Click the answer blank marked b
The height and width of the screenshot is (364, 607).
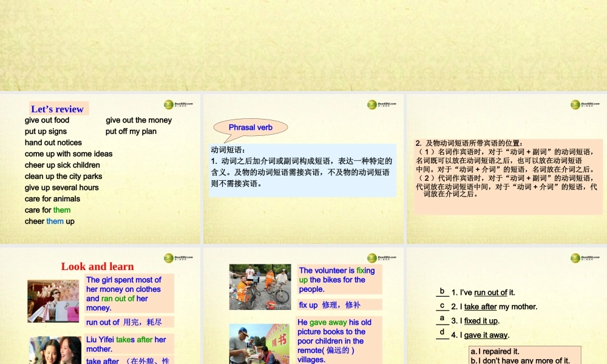(x=441, y=291)
